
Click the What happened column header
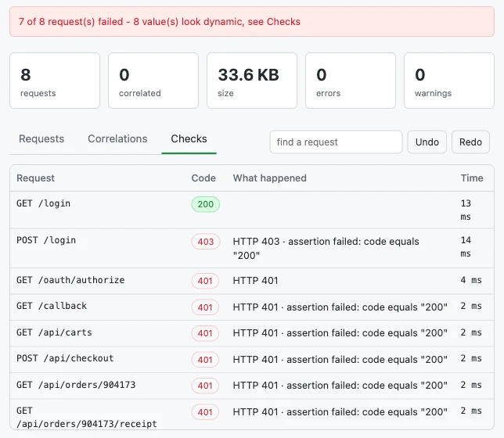coord(270,178)
